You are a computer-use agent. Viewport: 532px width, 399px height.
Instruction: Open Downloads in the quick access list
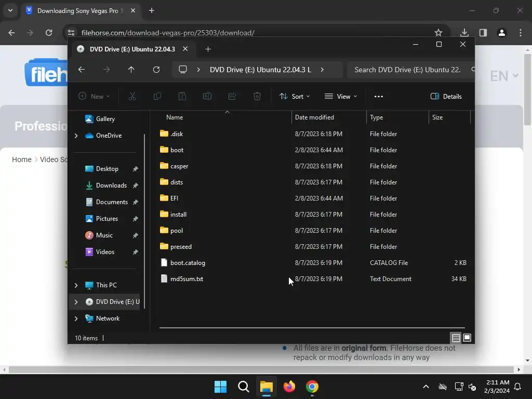(111, 185)
